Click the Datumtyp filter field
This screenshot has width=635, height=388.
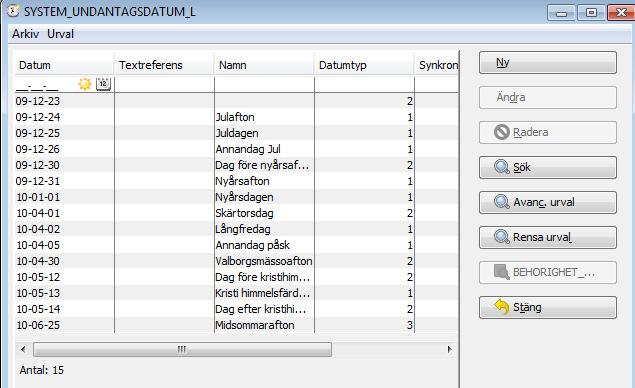(364, 84)
